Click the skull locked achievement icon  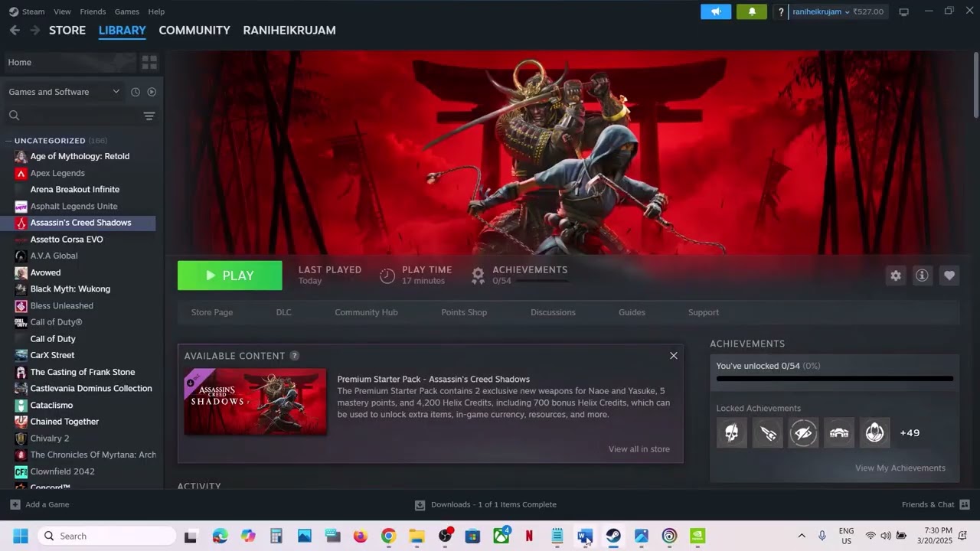coord(731,433)
